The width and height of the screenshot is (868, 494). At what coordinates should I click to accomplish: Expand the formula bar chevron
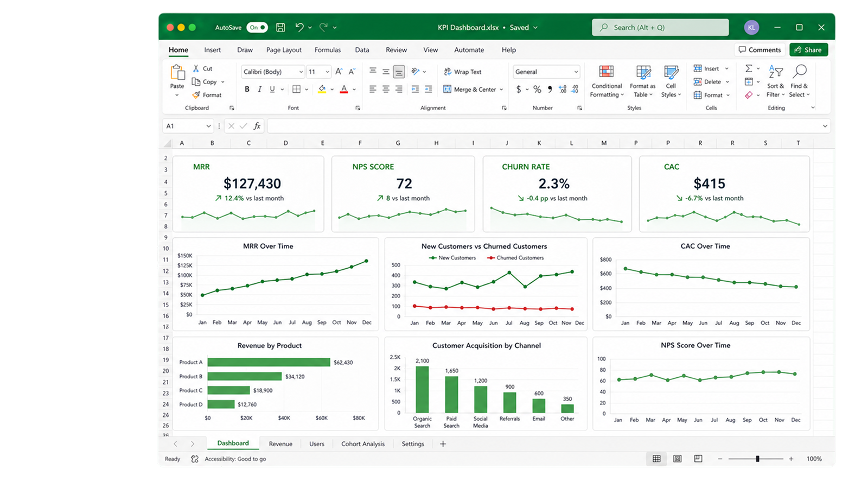825,126
